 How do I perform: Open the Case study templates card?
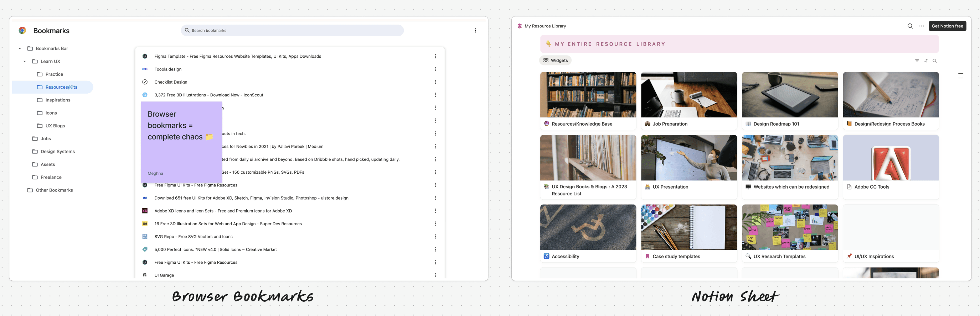pos(689,233)
